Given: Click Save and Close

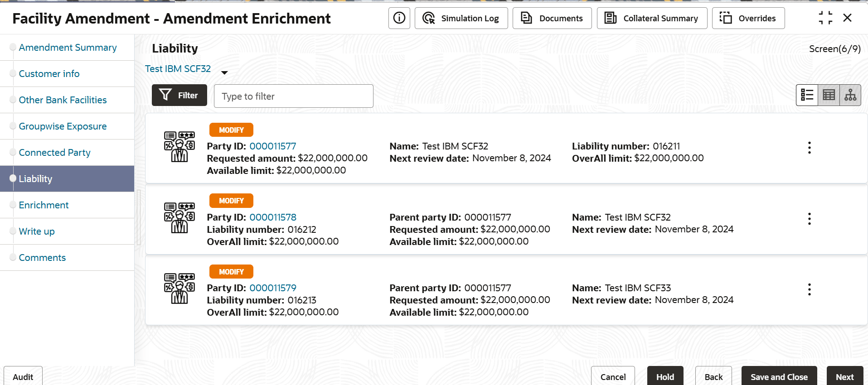Looking at the screenshot, I should pos(779,376).
